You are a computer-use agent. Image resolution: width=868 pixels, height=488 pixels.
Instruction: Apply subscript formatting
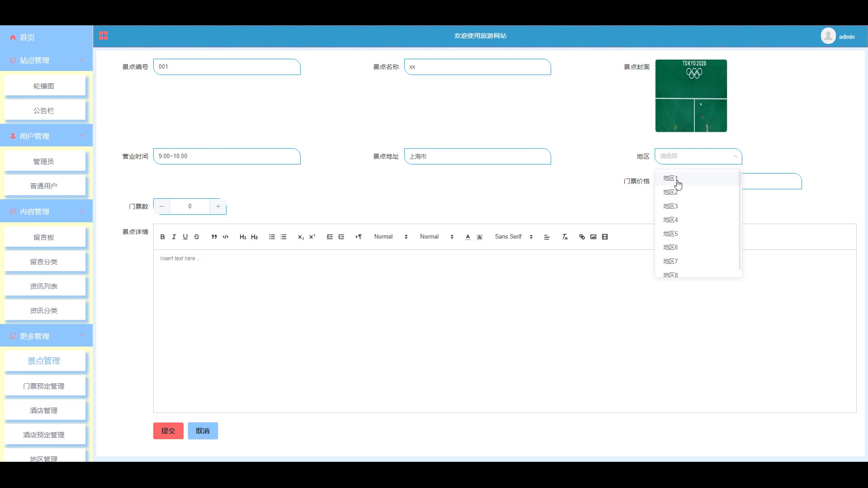point(301,237)
